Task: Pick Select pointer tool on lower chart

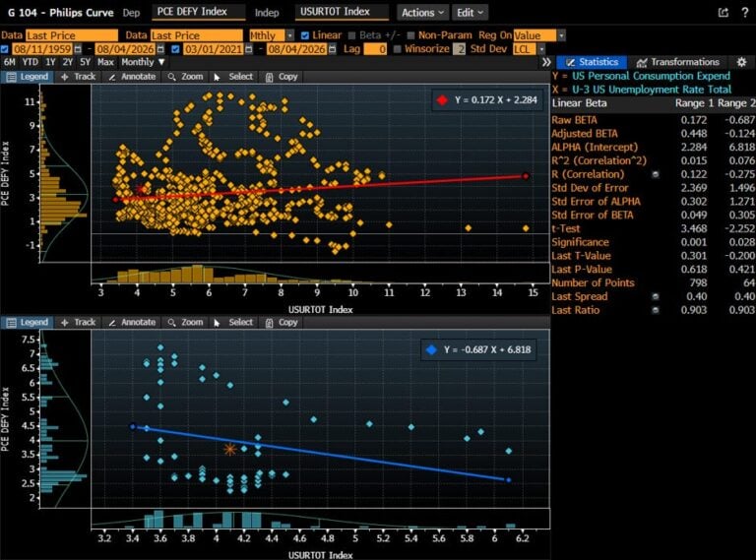Action: click(x=233, y=323)
